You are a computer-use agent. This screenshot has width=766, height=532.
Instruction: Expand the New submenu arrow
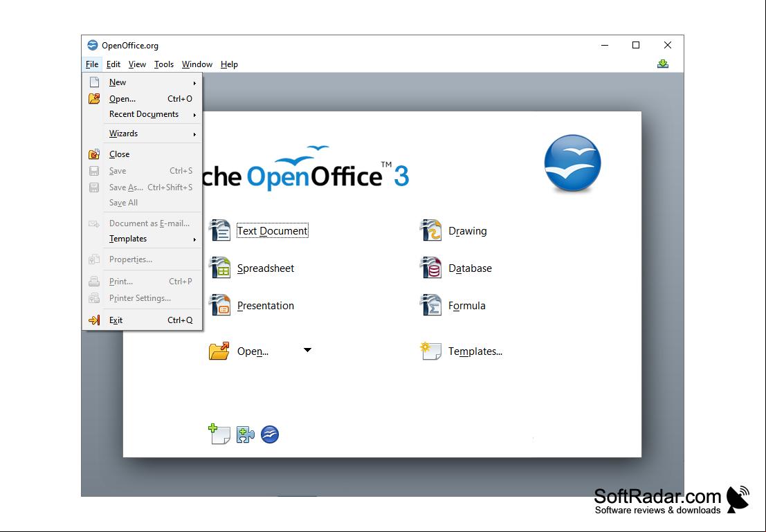[194, 83]
